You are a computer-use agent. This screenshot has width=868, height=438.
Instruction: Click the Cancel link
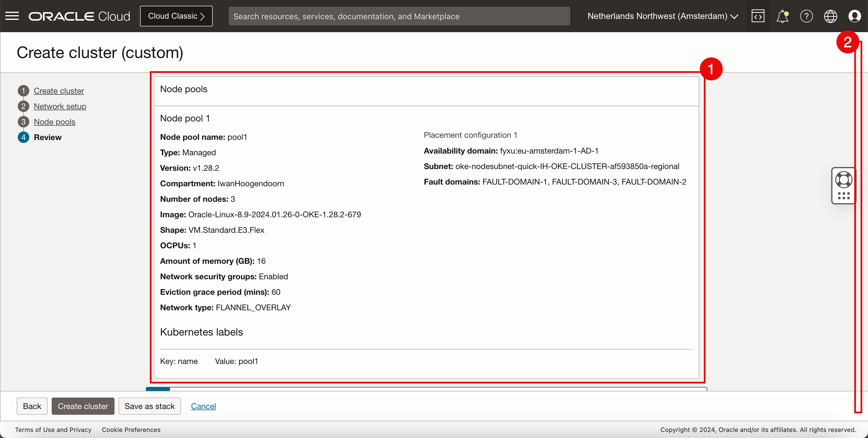point(203,406)
